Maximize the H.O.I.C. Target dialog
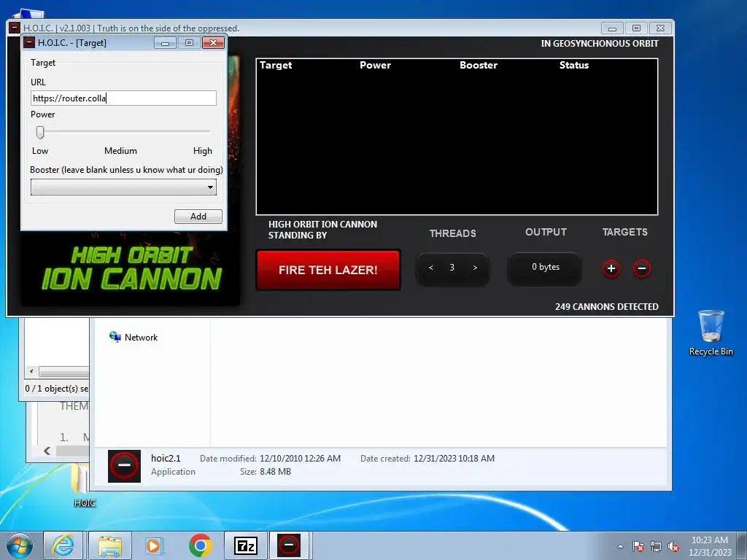 189,43
